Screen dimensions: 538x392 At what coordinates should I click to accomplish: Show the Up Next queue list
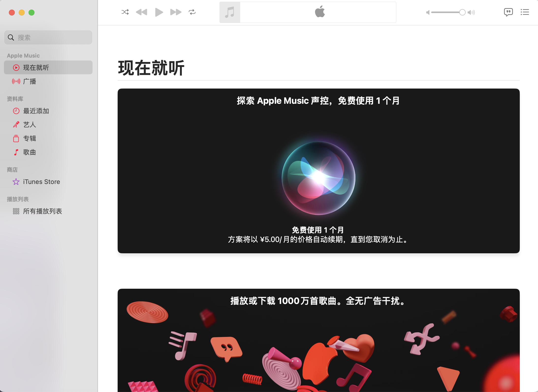[x=525, y=12]
